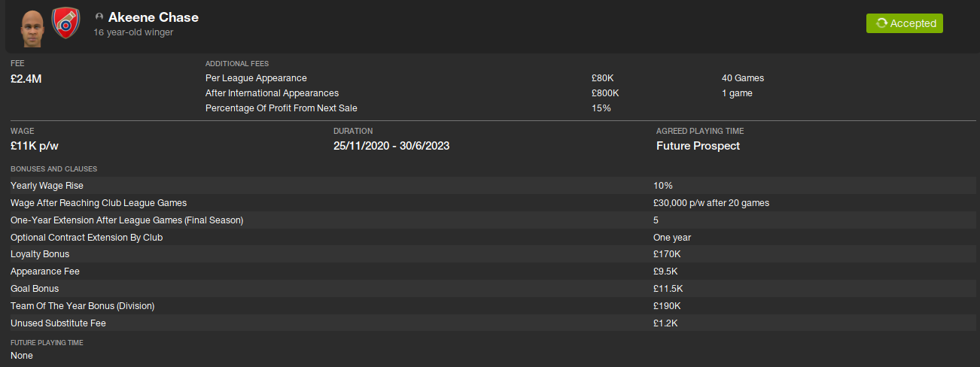
Task: Click the Yearly Wage Rise row
Action: pos(47,186)
